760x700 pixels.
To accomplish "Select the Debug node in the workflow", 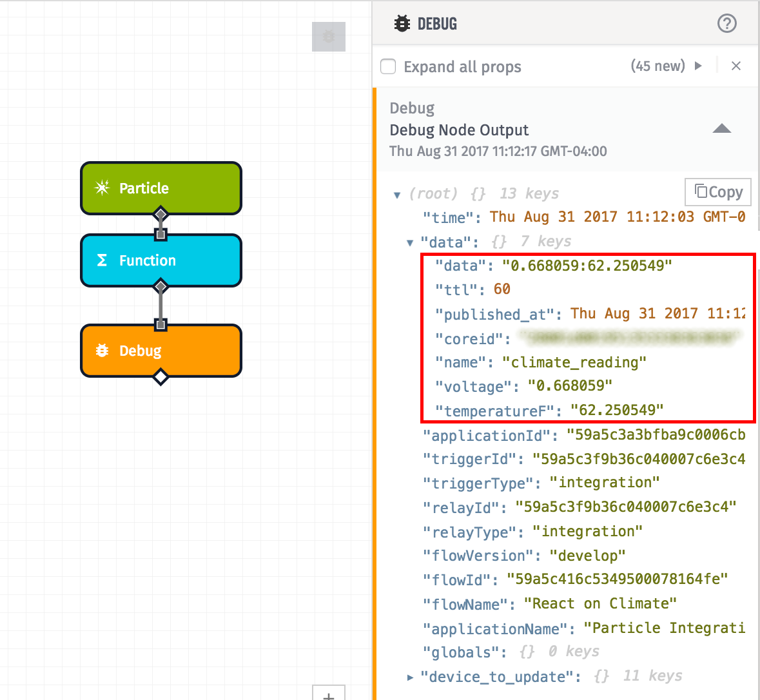I will click(161, 351).
